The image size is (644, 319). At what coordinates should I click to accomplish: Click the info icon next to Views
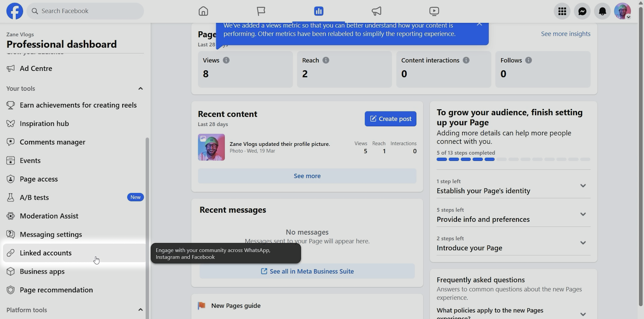[226, 60]
